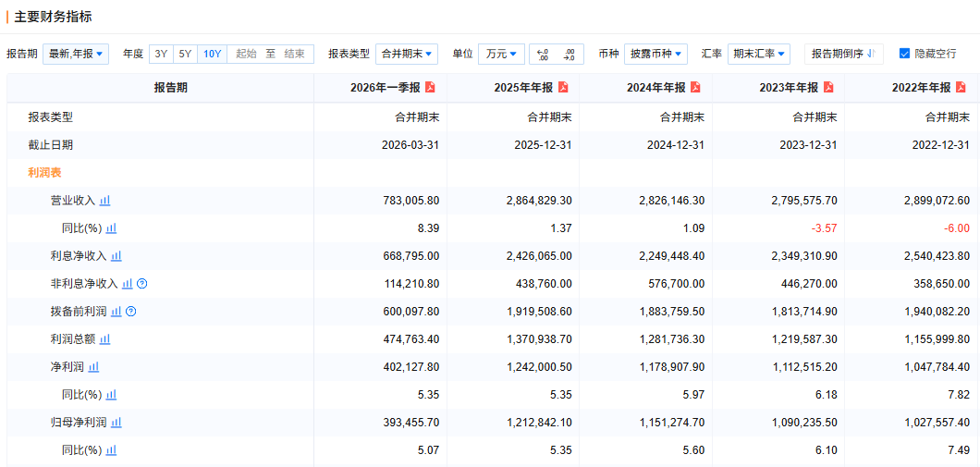This screenshot has height=467, width=980.
Task: Show chart icon for 净利润
Action: [x=93, y=367]
